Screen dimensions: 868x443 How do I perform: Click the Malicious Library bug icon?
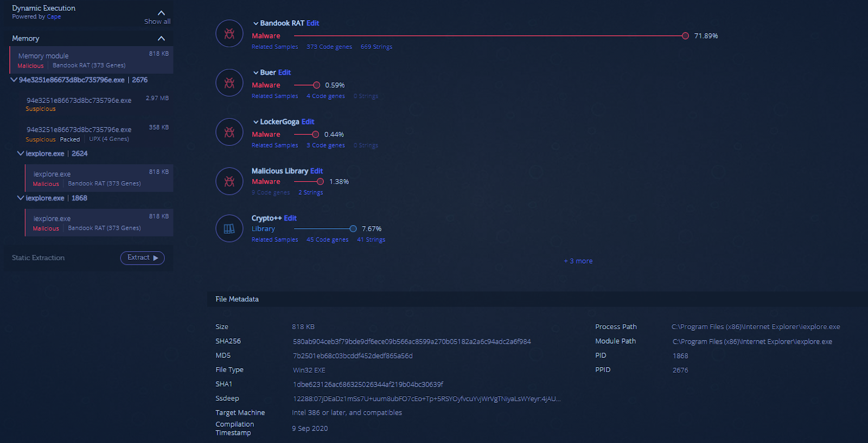[x=229, y=182]
